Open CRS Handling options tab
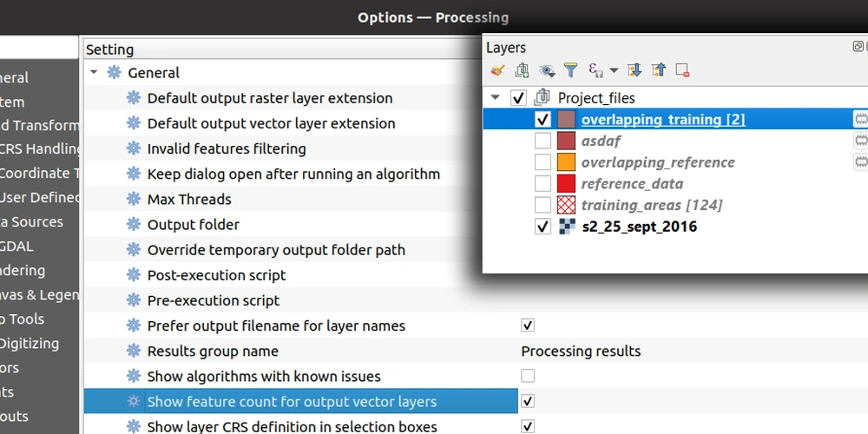 pos(40,149)
